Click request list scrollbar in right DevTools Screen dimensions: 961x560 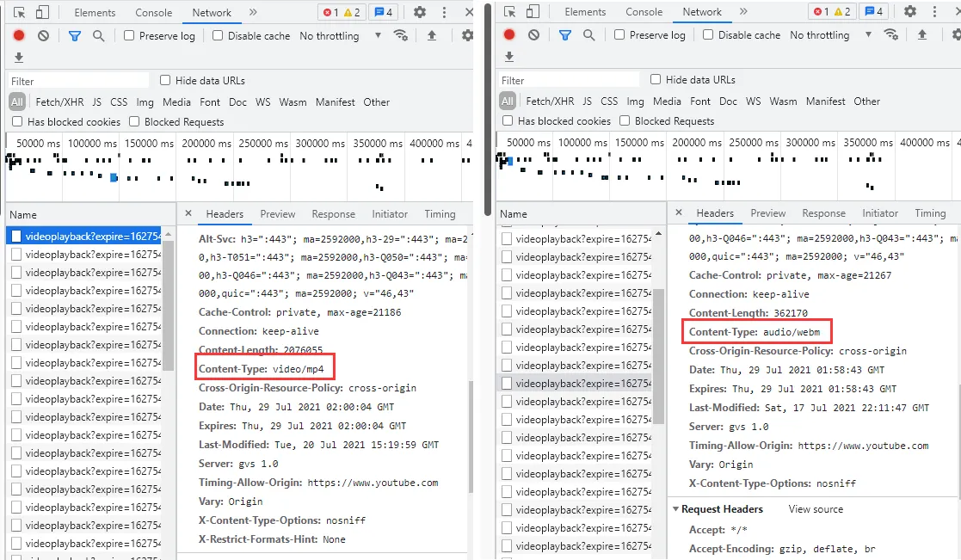[659, 355]
